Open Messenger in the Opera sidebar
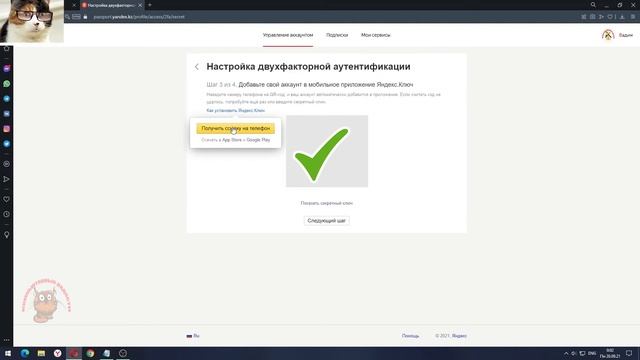 pos(7,69)
